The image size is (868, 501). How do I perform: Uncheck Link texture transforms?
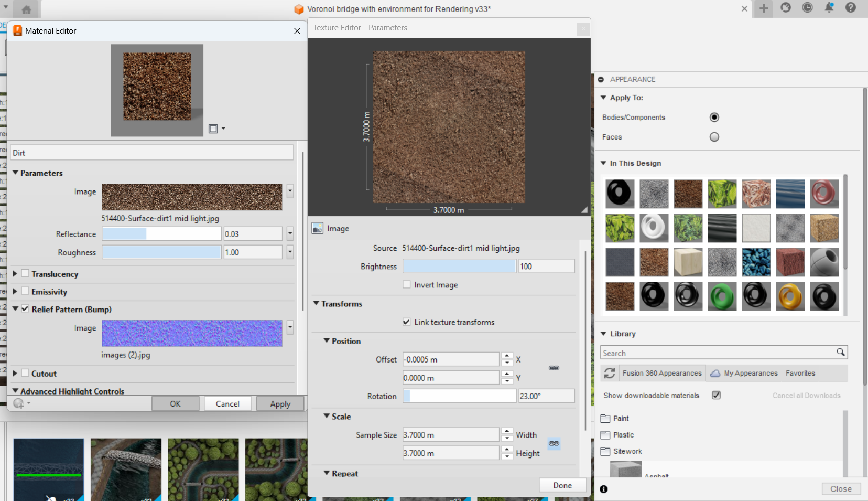407,322
